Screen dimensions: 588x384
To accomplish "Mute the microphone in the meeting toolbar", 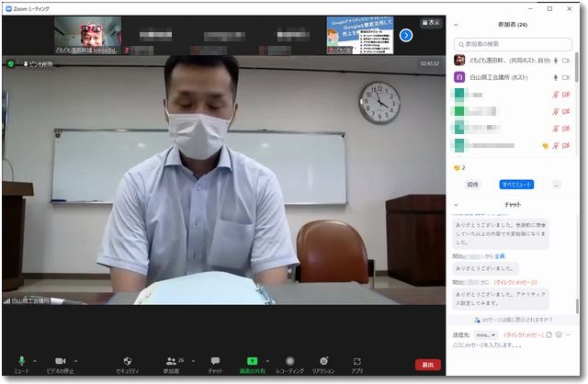I will 20,361.
